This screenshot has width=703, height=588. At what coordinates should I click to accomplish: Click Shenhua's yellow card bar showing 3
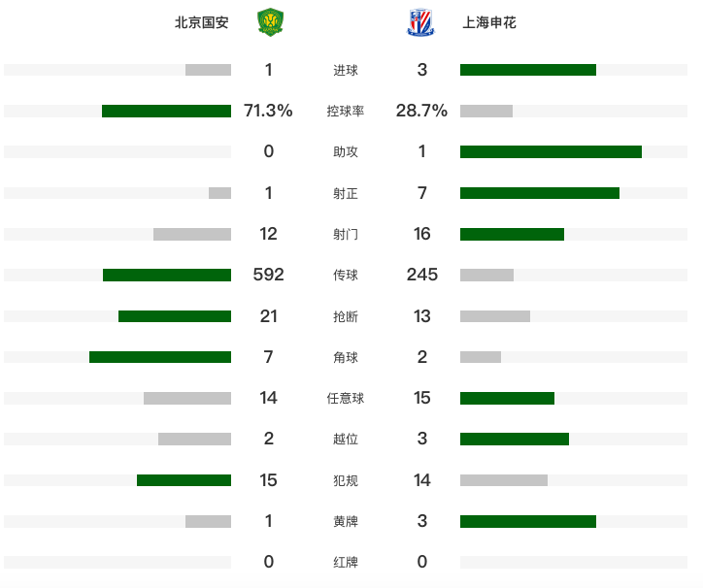coord(528,522)
